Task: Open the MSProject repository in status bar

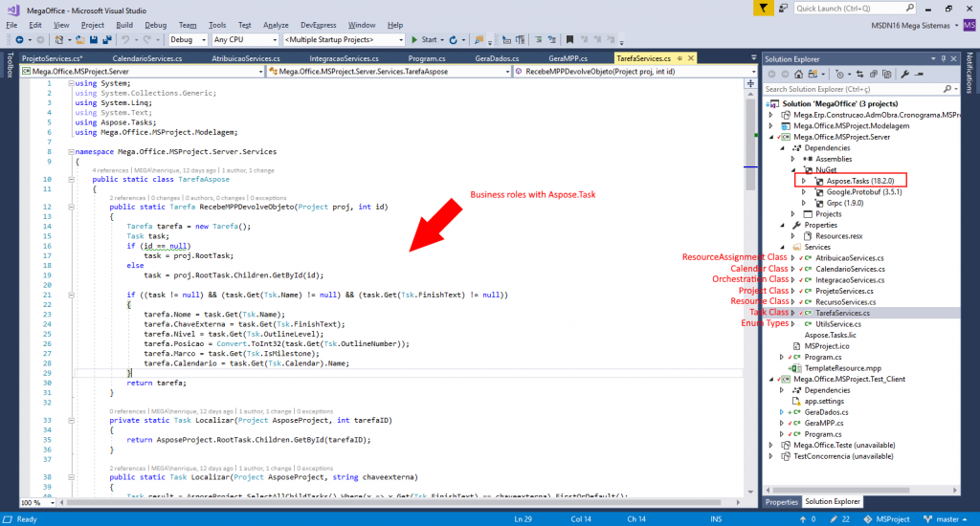Action: pos(886,519)
